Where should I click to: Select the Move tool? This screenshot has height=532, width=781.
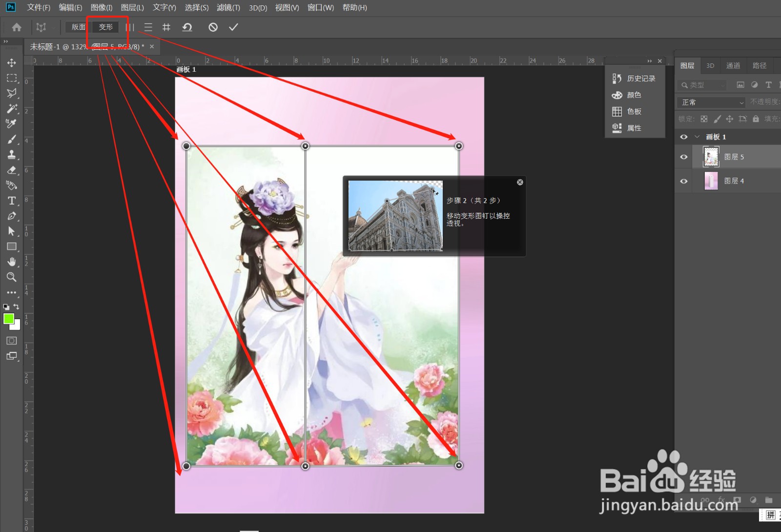[x=12, y=62]
